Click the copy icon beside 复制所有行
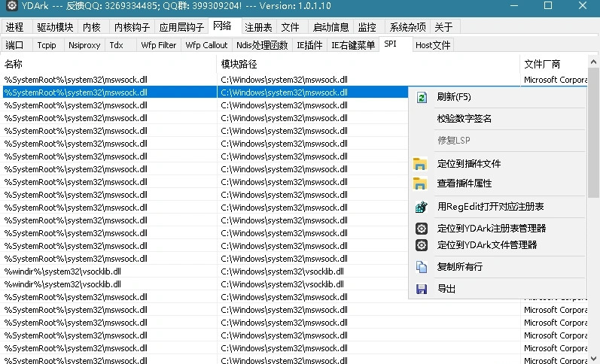The height and width of the screenshot is (364, 600). (x=422, y=267)
